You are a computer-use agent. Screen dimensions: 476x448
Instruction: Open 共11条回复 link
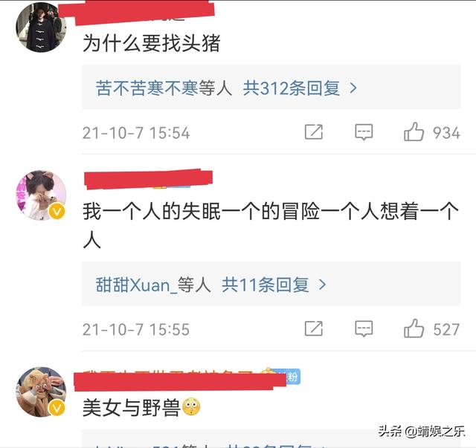point(266,285)
